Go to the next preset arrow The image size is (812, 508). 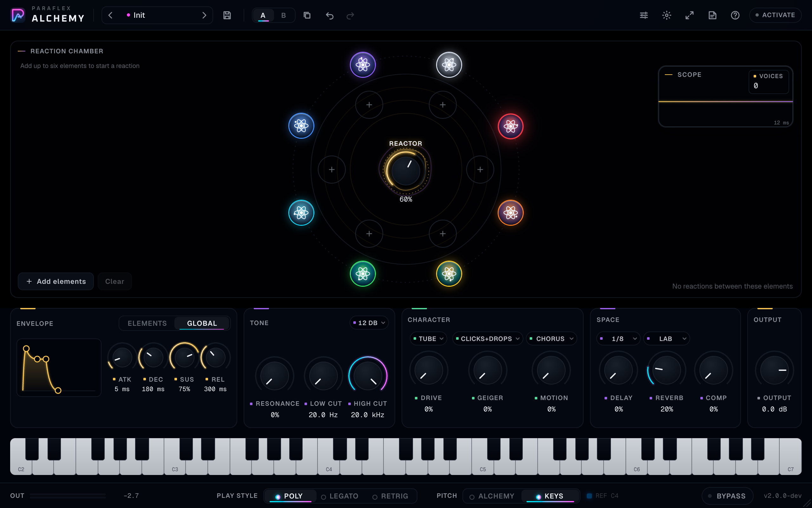(204, 16)
